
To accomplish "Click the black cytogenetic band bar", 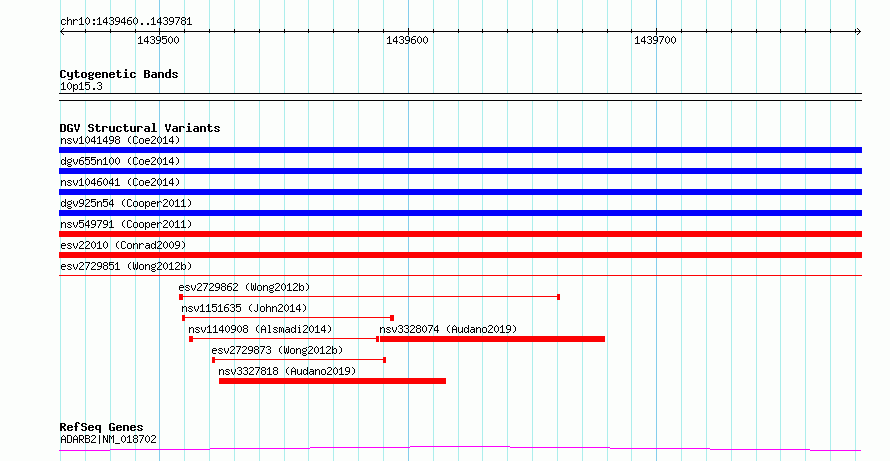I will coord(460,97).
